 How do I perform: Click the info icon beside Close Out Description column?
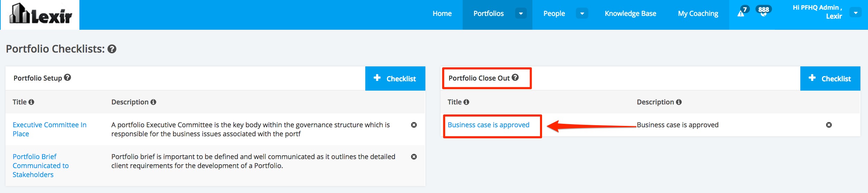679,102
